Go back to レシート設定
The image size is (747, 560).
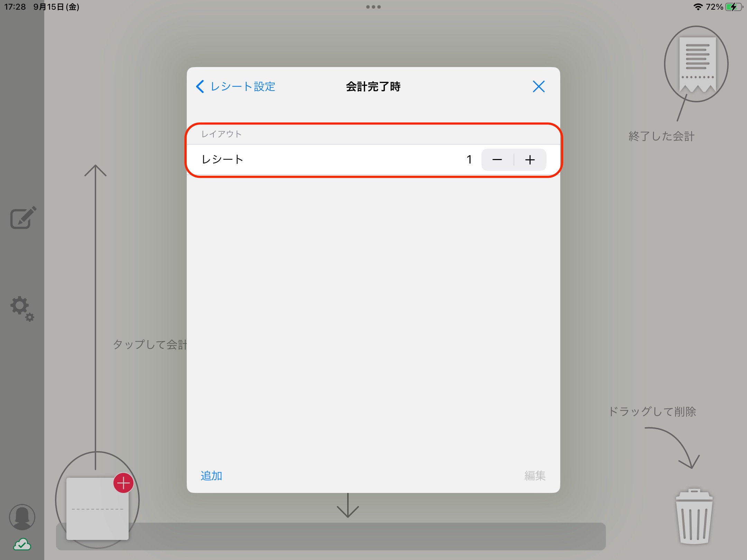tap(236, 86)
